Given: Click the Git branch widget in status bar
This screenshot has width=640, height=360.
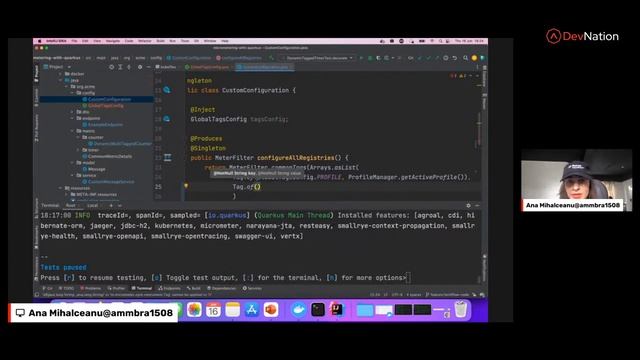Looking at the screenshot, I should pyautogui.click(x=447, y=294).
